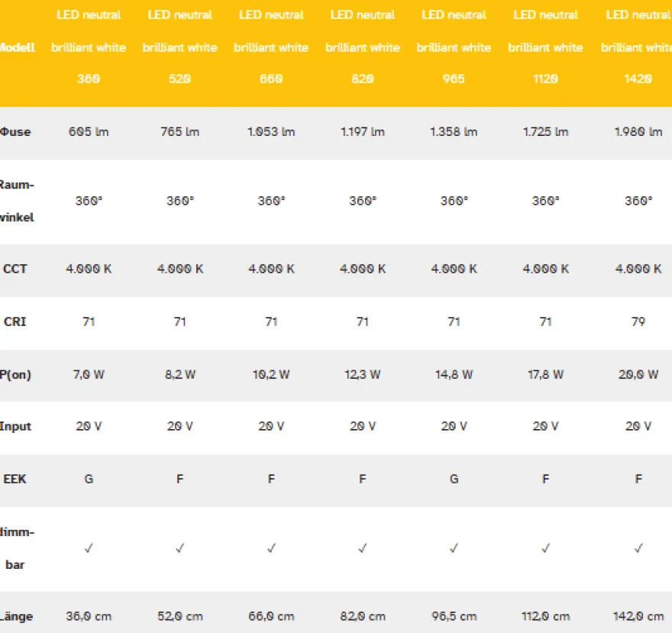672x633 pixels.
Task: Click the 12,3 W power value
Action: tap(363, 375)
